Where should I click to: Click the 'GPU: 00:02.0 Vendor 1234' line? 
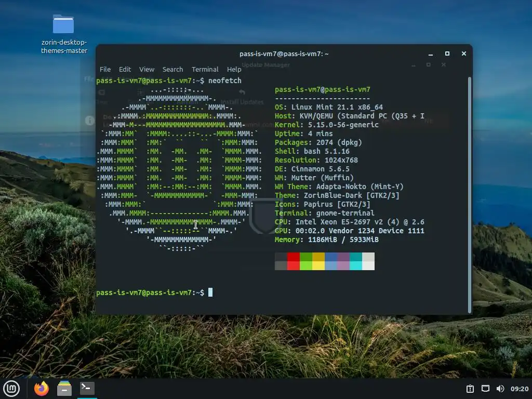click(x=350, y=231)
